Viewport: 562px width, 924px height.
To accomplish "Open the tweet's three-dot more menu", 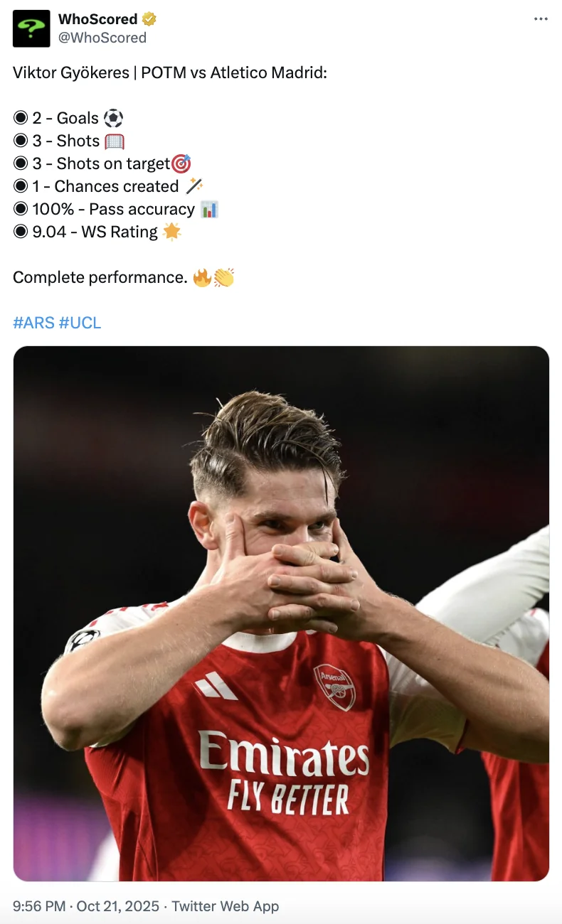I will pos(541,19).
